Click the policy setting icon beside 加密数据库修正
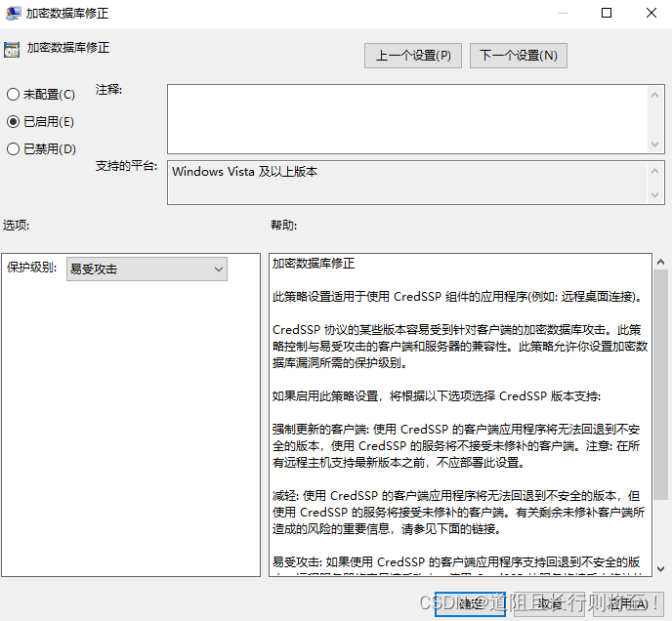The height and width of the screenshot is (621, 672). click(12, 50)
